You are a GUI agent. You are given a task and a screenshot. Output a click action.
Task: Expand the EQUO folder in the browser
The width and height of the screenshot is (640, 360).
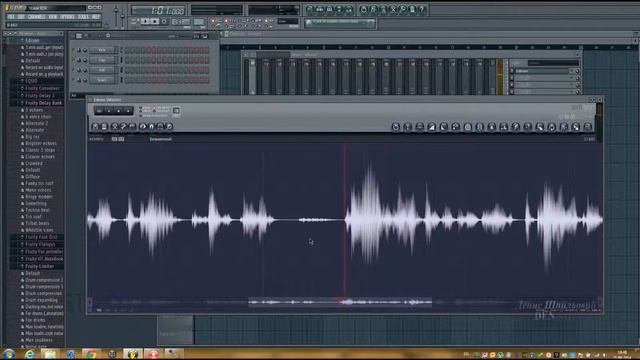click(31, 81)
